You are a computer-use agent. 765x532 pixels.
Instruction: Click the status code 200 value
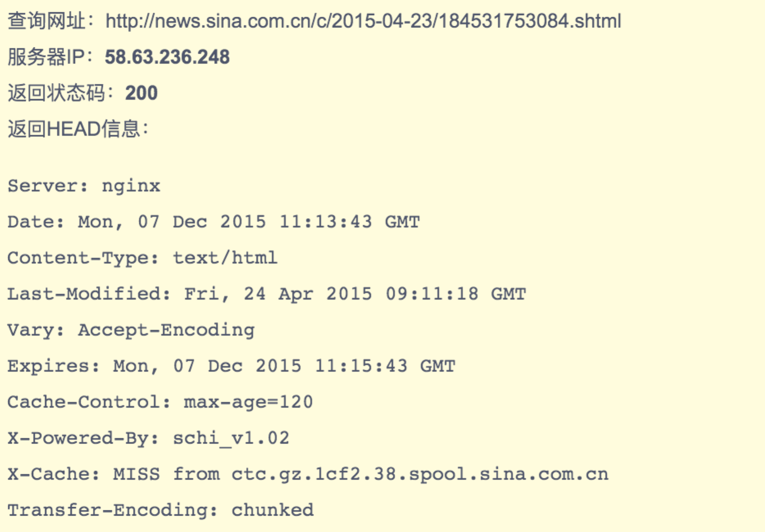[x=141, y=93]
